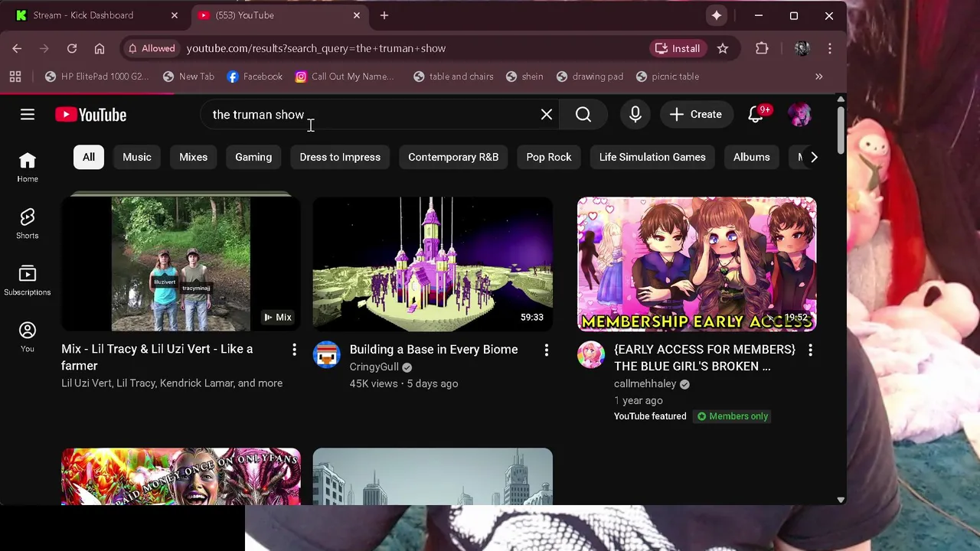Open the browser home page button

click(x=100, y=48)
